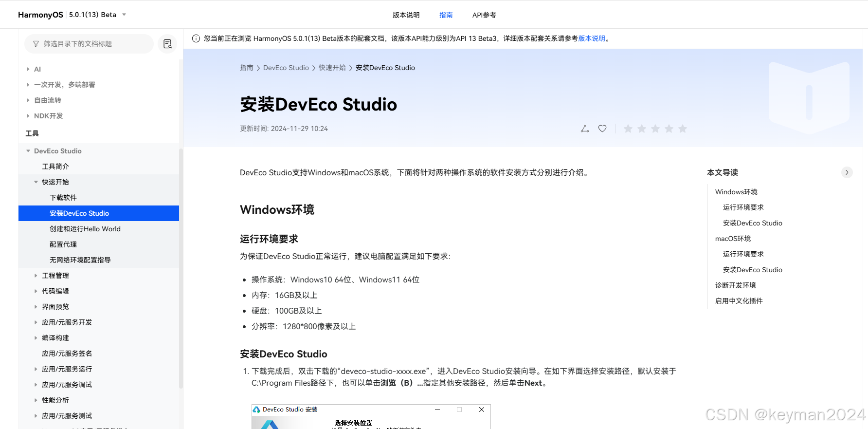This screenshot has width=868, height=429.
Task: Click the DevEco Studio installer screenshot image
Action: click(x=371, y=416)
